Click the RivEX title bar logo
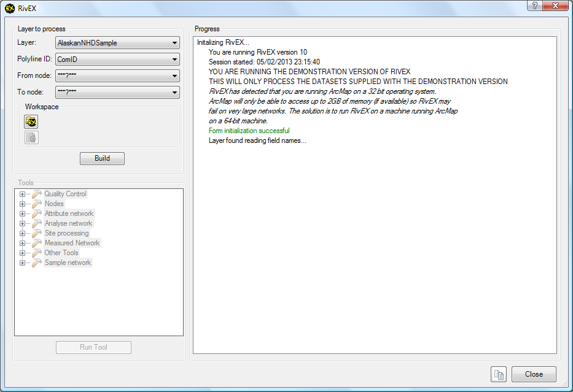The image size is (573, 392). [10, 8]
